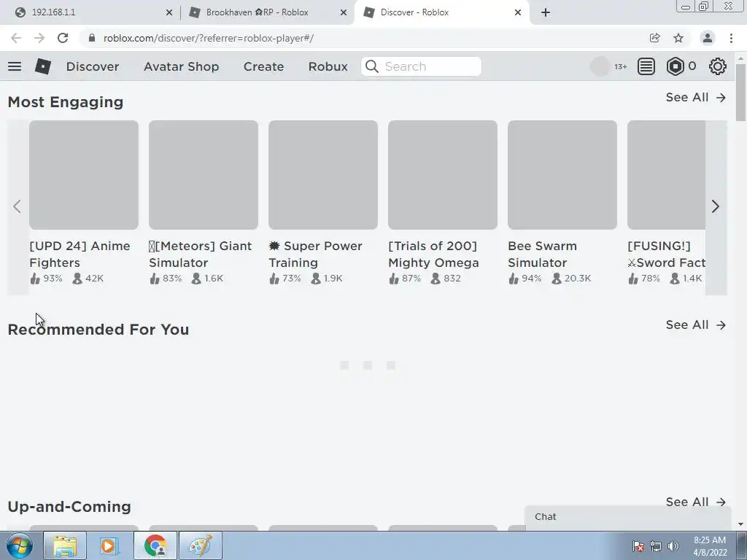Switch to the Brookhaven RP tab
The width and height of the screenshot is (747, 560).
pos(266,12)
